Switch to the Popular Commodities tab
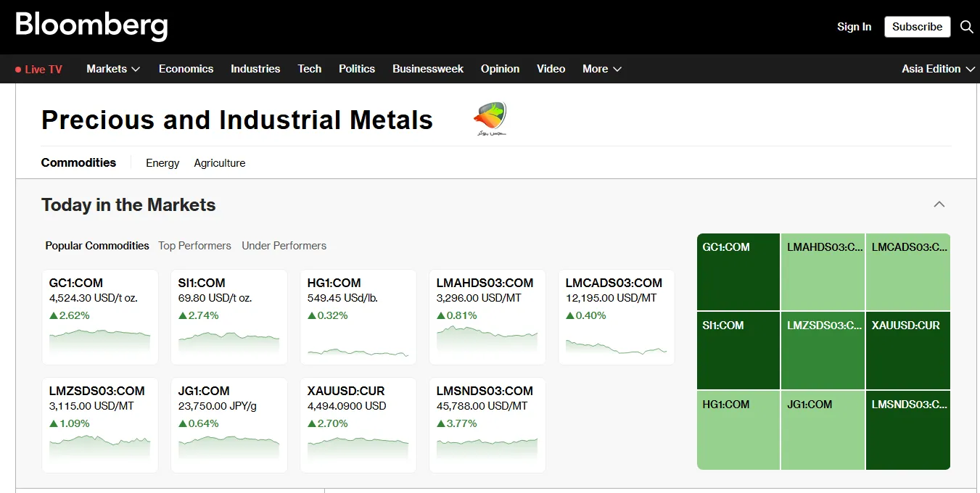Screen dimensions: 980x493 coord(97,246)
